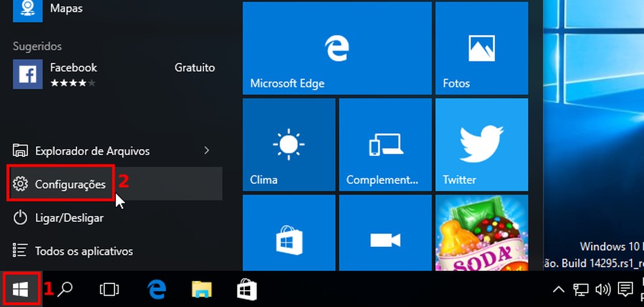Open the Complement... tile
The image size is (644, 307).
[385, 145]
